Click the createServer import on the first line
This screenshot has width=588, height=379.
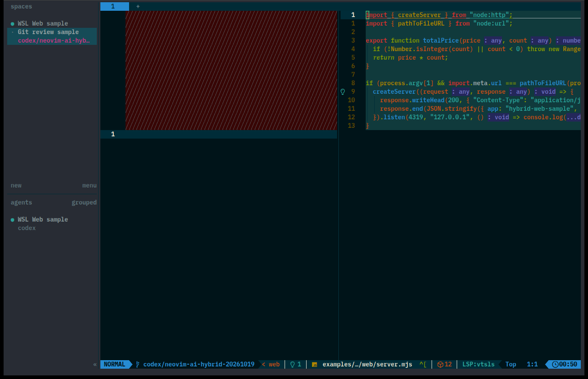click(x=419, y=15)
